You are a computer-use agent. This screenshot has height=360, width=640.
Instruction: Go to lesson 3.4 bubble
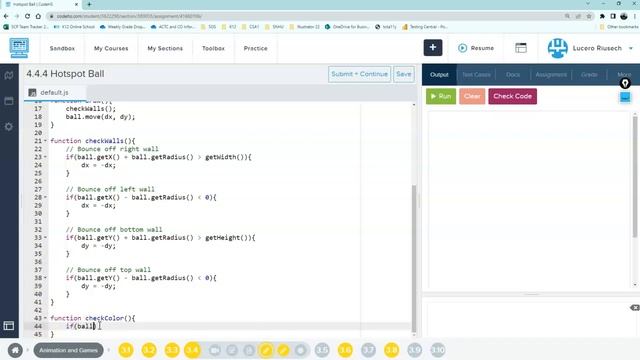click(x=193, y=350)
